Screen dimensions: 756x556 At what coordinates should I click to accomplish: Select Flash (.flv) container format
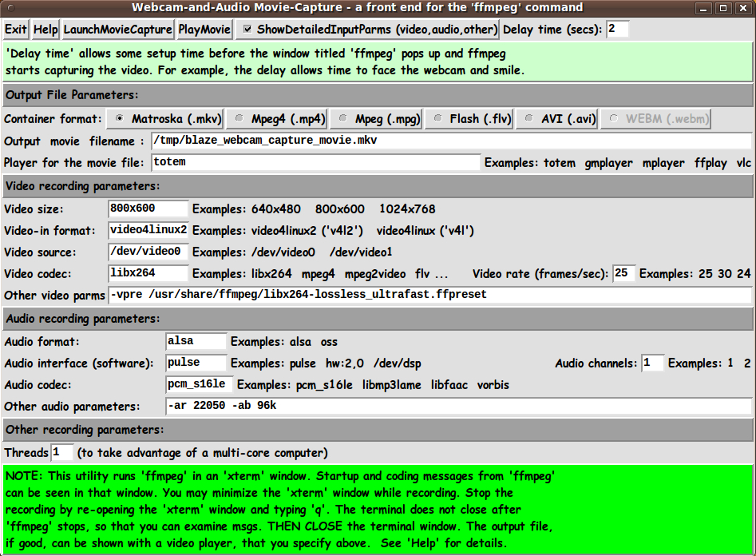point(469,119)
